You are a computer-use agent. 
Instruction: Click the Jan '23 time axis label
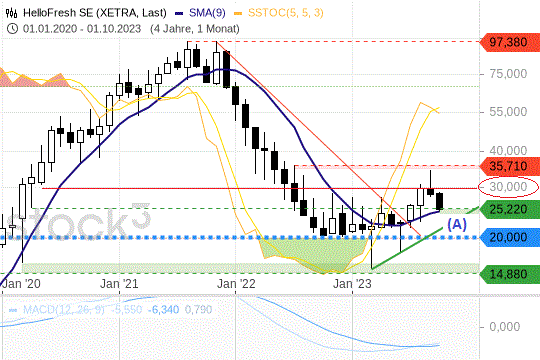click(352, 284)
